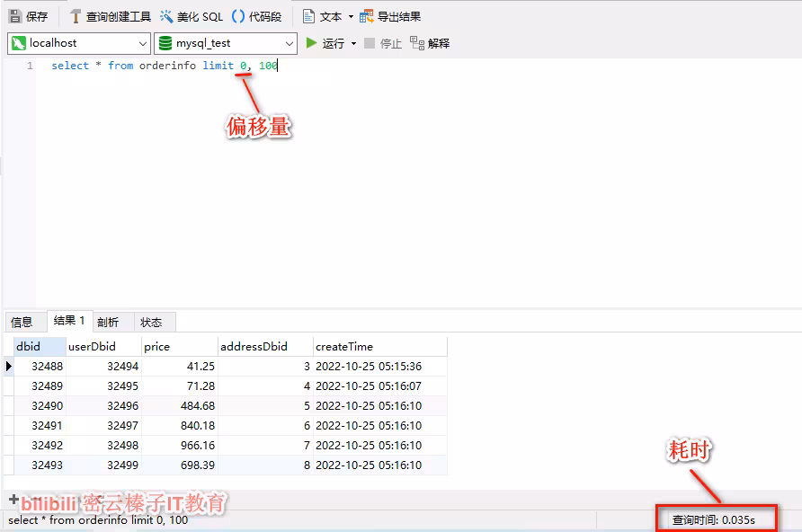The width and height of the screenshot is (802, 532).
Task: Select dbid cell 32488
Action: [x=40, y=367]
